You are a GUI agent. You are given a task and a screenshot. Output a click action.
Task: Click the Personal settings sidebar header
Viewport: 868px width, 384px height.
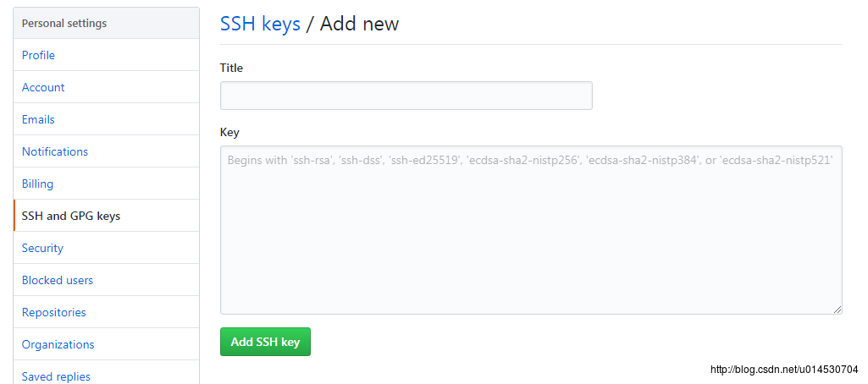click(64, 23)
